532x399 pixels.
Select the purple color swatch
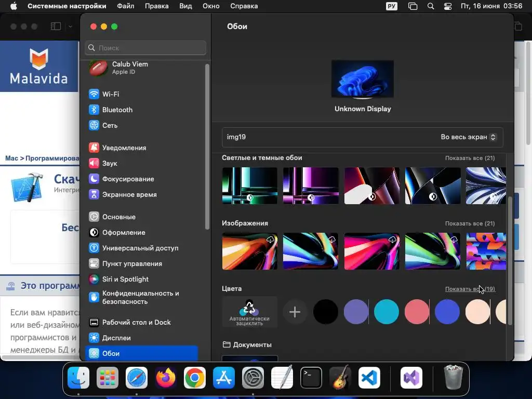356,312
